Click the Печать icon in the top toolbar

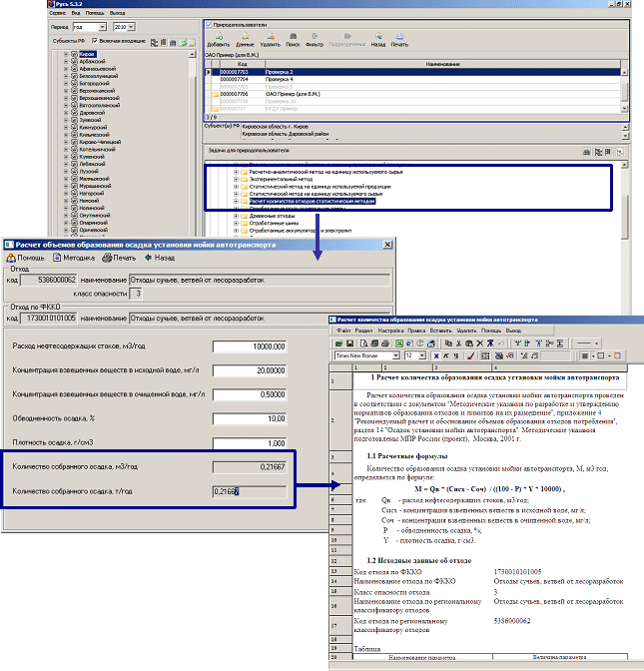pyautogui.click(x=398, y=38)
